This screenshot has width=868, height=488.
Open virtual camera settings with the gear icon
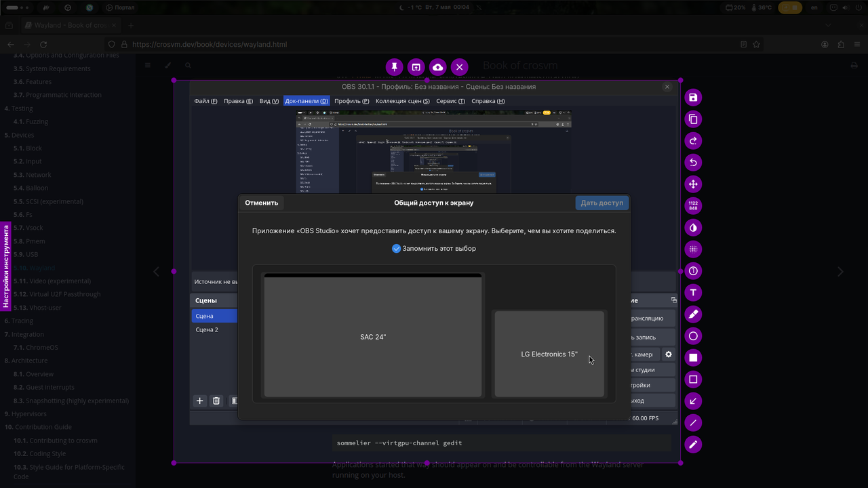point(669,354)
